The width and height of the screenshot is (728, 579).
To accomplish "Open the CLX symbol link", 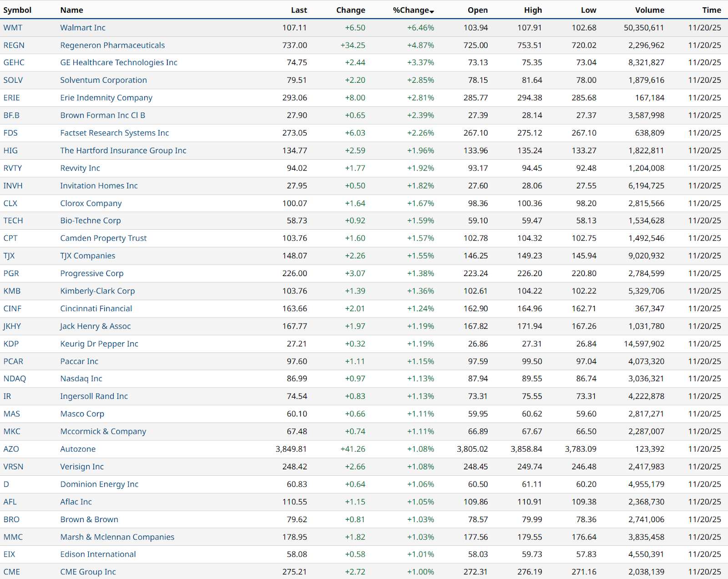I will (x=10, y=204).
